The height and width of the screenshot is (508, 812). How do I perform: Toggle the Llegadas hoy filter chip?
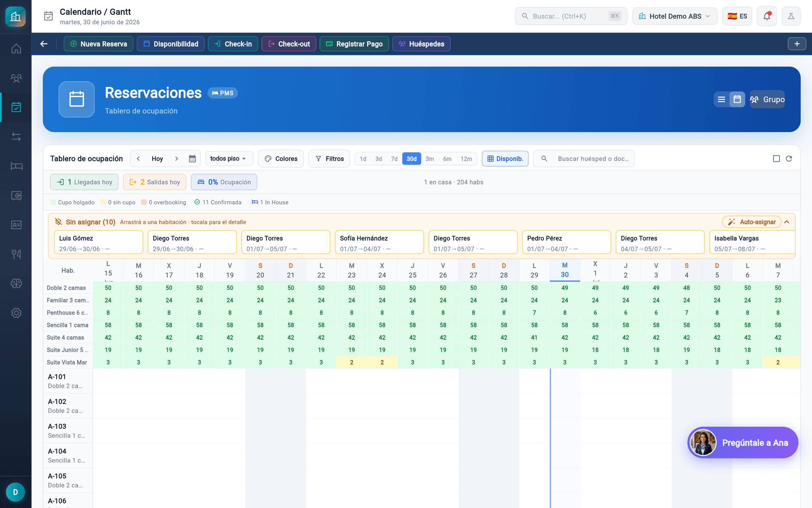coord(84,182)
